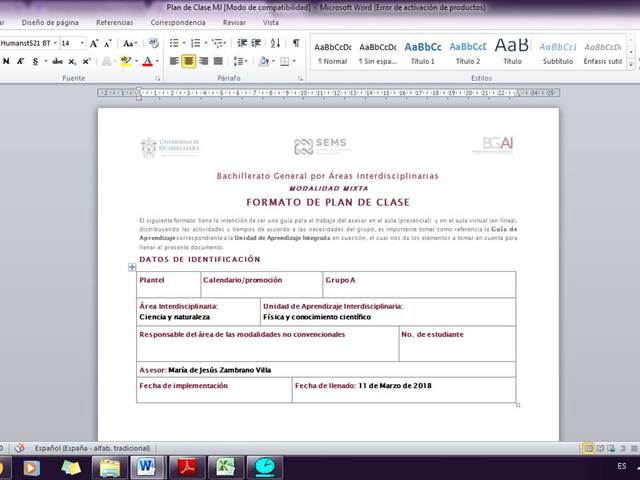Open File Explorer folder on taskbar

pos(110,468)
